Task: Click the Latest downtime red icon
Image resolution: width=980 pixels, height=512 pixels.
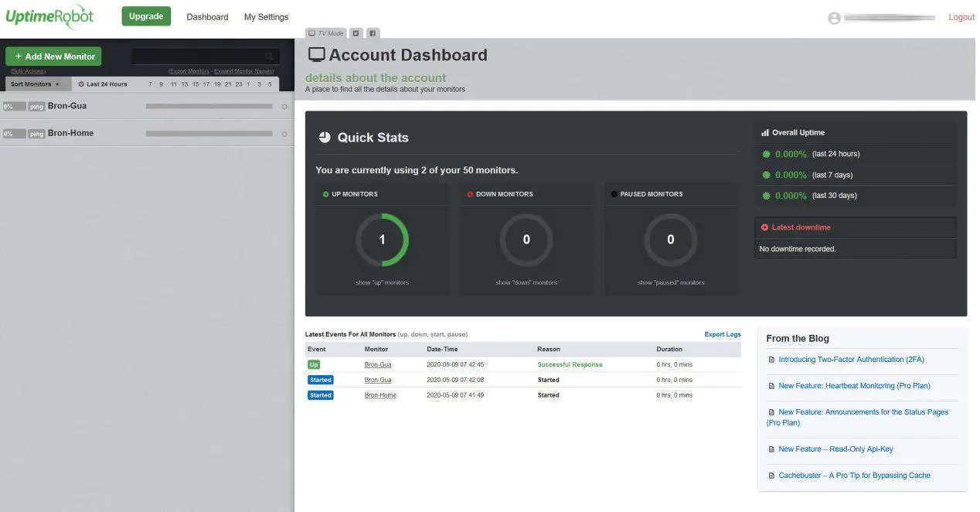Action: [x=765, y=227]
